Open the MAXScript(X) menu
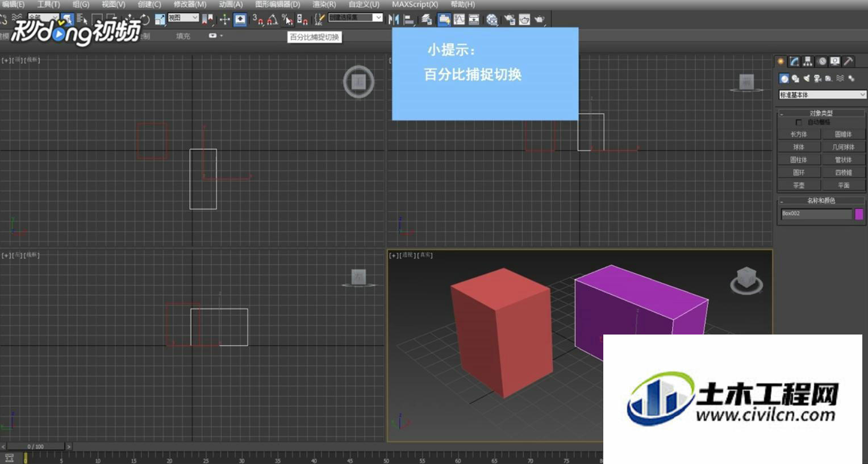The image size is (868, 464). (415, 5)
